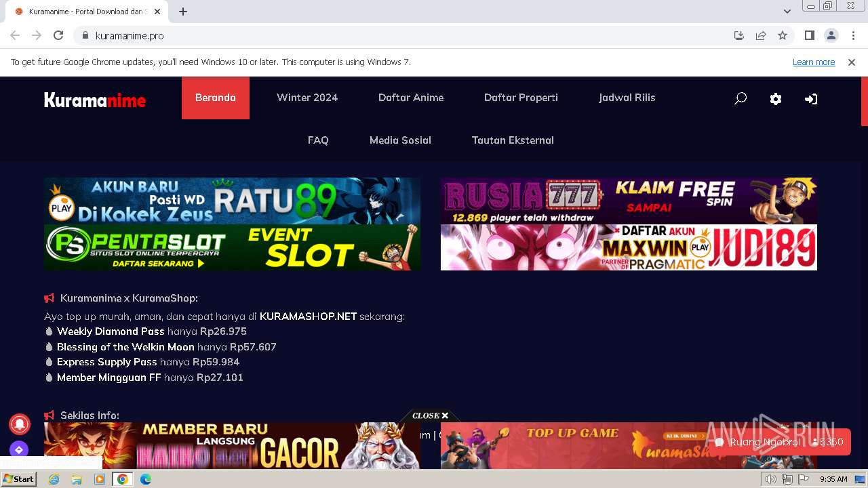The width and height of the screenshot is (868, 488).
Task: Click the RATU89 banner ad
Action: (232, 201)
